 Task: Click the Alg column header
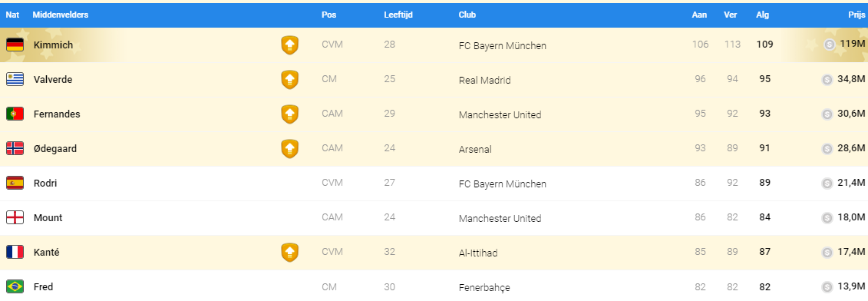[762, 15]
